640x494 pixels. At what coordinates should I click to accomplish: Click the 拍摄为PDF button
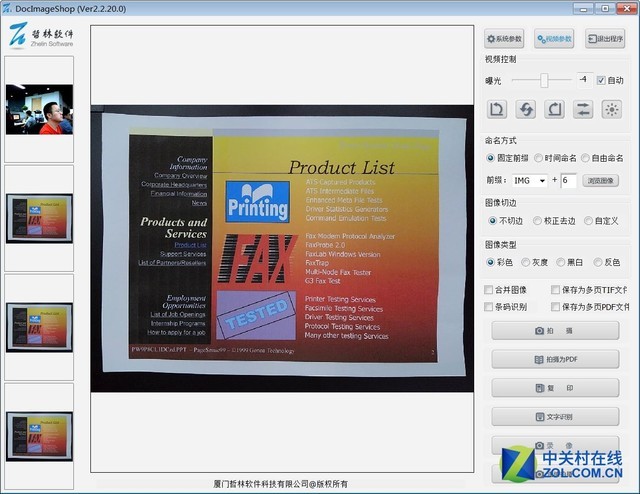coord(555,359)
